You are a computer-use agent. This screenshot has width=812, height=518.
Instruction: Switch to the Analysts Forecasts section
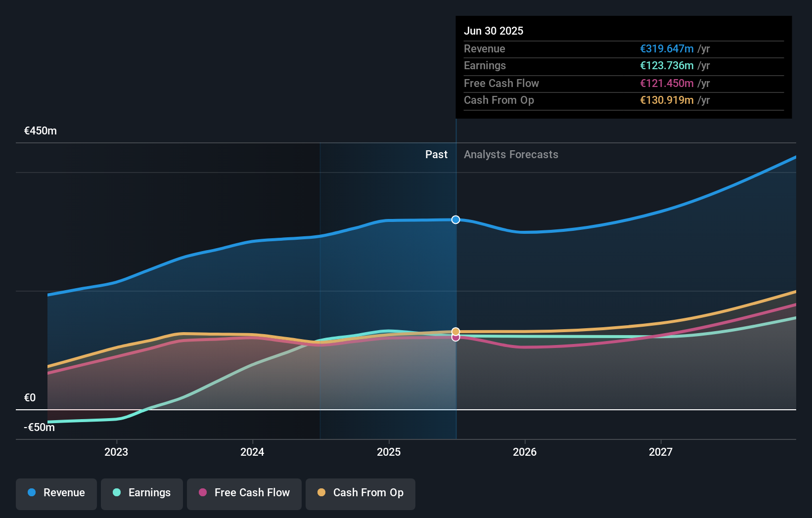click(x=511, y=154)
